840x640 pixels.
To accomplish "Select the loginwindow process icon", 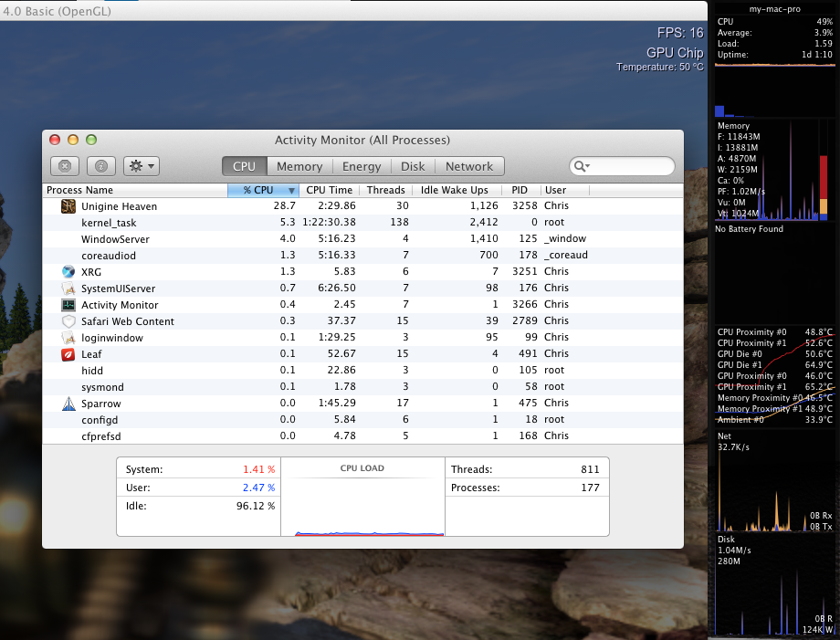I will pyautogui.click(x=68, y=338).
